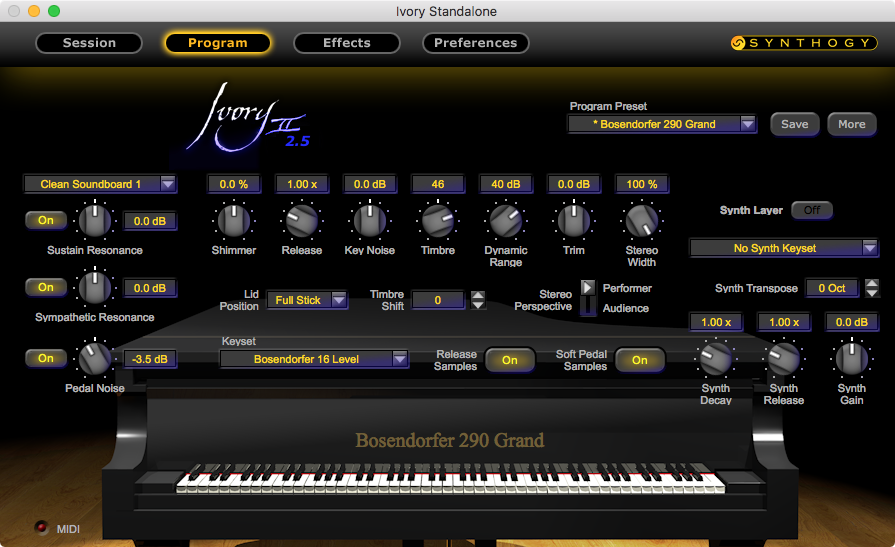Go to the Preferences tab

click(x=475, y=43)
